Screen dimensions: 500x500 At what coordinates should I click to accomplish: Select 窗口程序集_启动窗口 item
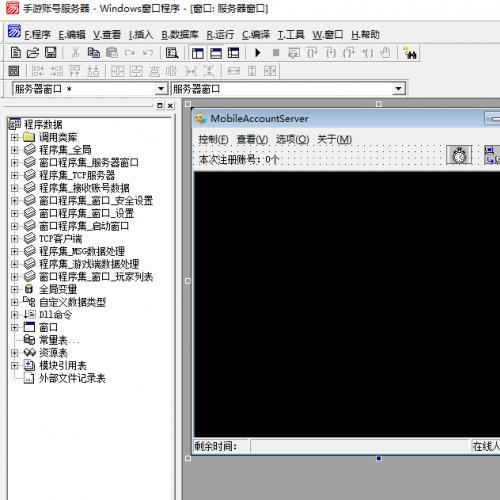pos(84,226)
